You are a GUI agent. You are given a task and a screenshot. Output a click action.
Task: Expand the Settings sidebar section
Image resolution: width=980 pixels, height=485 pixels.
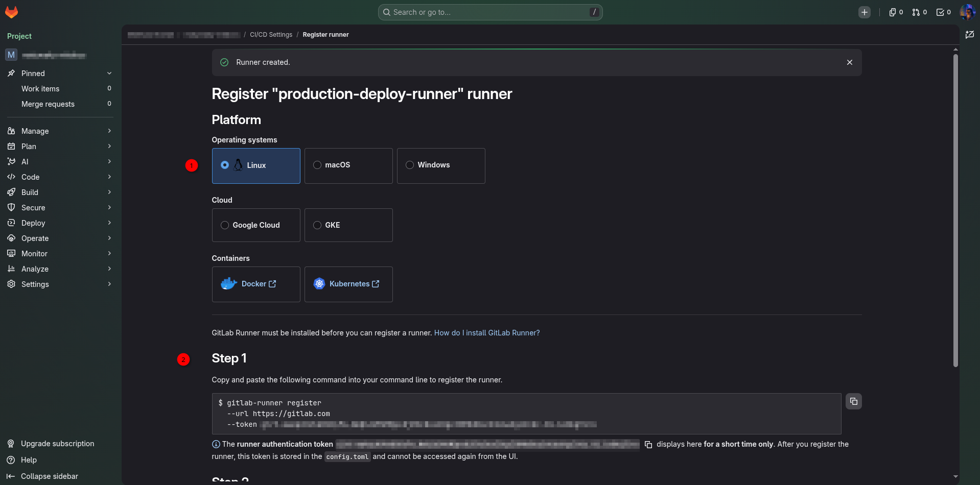[x=60, y=284]
